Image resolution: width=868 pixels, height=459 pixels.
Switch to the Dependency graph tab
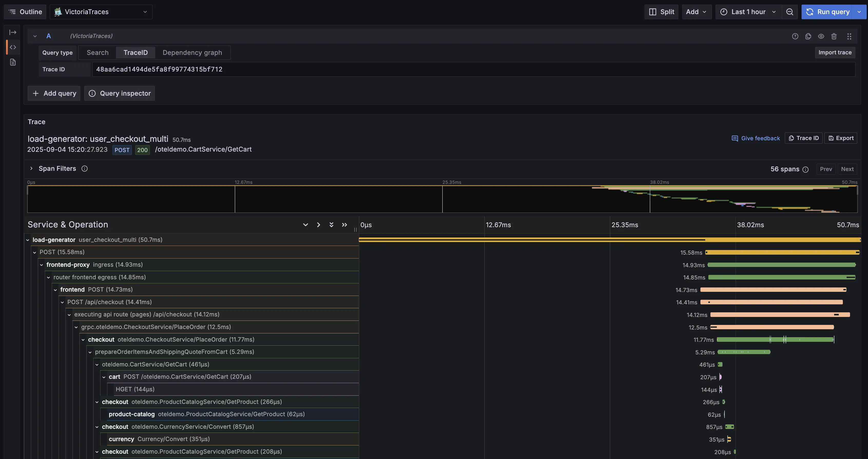tap(192, 53)
